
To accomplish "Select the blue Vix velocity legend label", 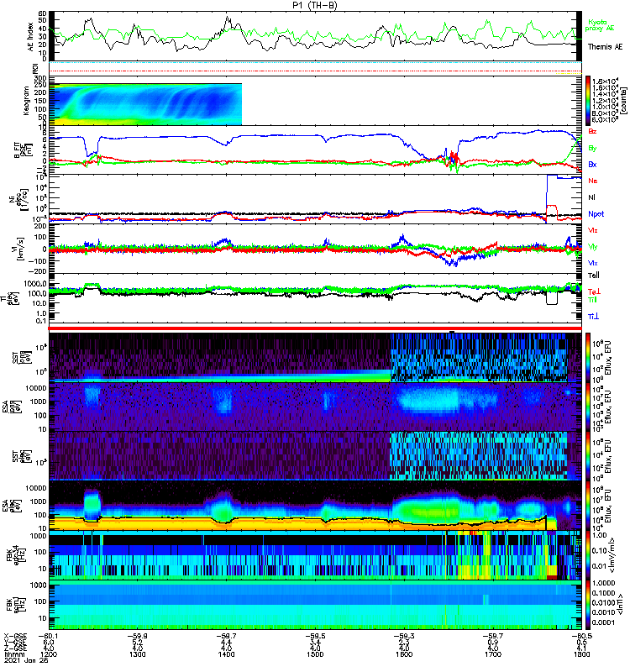I will (x=593, y=263).
